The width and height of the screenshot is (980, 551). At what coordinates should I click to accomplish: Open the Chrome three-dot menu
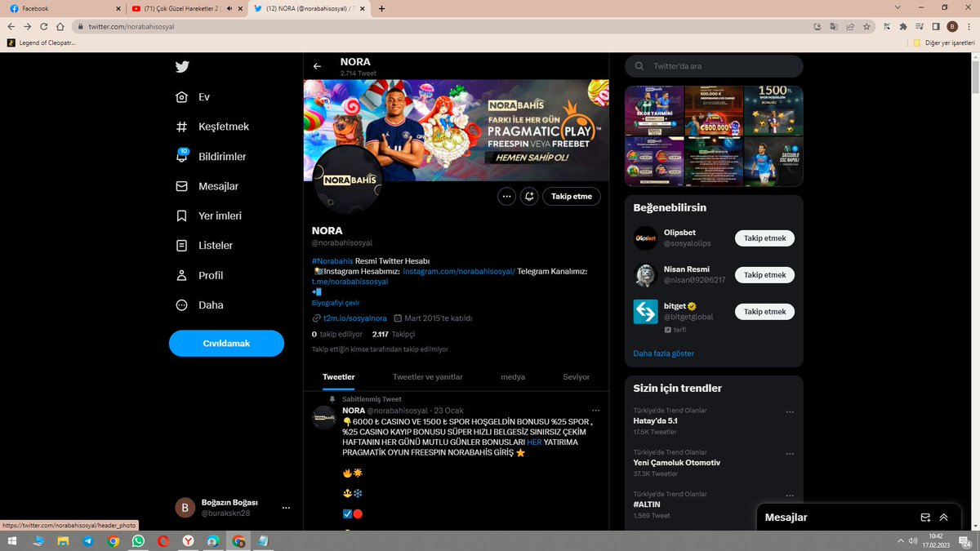(x=969, y=26)
